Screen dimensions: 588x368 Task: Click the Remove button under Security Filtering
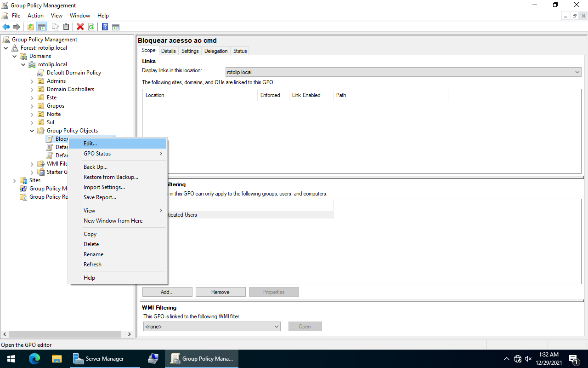click(220, 292)
